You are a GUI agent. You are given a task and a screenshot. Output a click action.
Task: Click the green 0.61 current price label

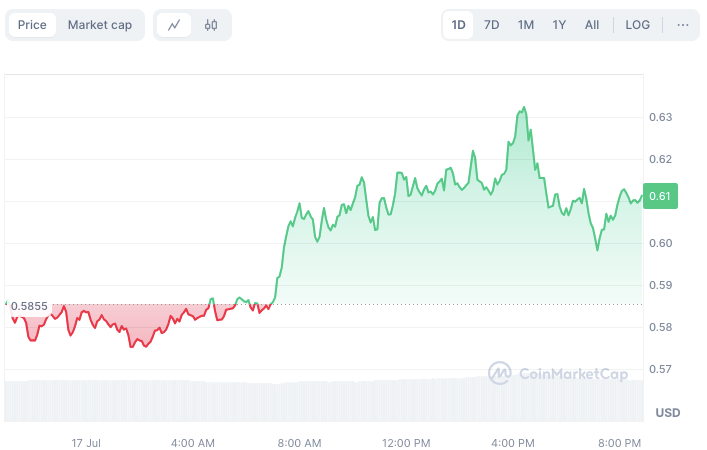point(660,196)
